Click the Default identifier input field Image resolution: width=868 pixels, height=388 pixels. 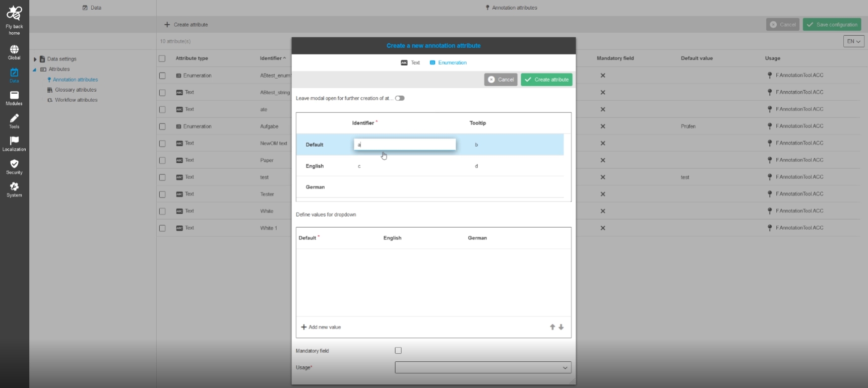[405, 145]
